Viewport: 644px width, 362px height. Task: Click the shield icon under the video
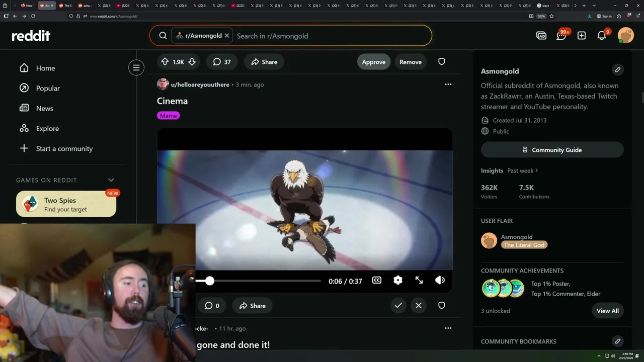(x=442, y=305)
